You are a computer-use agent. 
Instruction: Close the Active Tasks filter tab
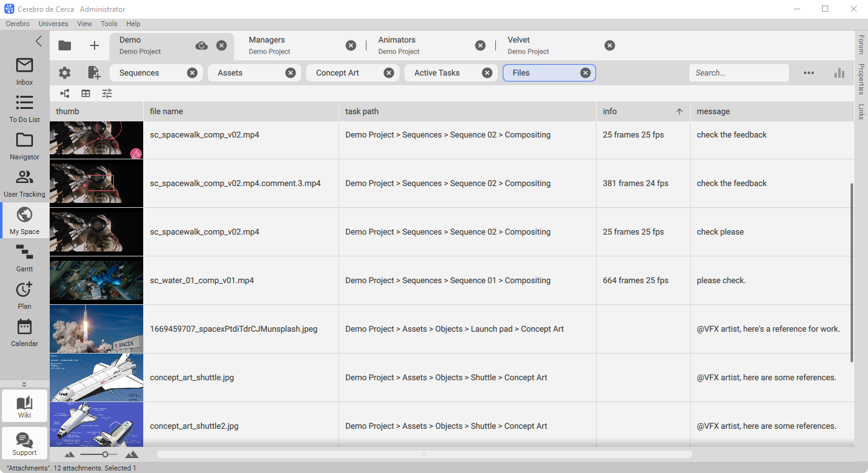(487, 73)
